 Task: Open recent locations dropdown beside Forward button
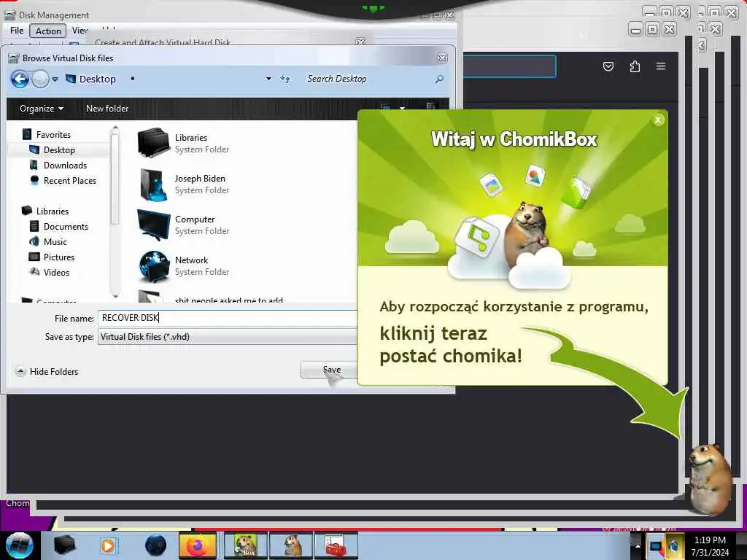click(55, 79)
